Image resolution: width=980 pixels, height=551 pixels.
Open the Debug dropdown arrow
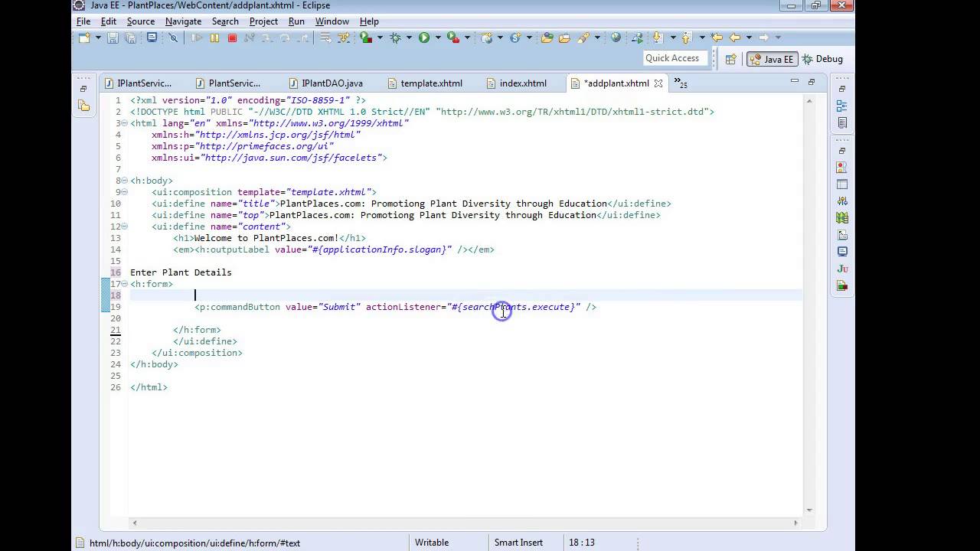tap(409, 37)
